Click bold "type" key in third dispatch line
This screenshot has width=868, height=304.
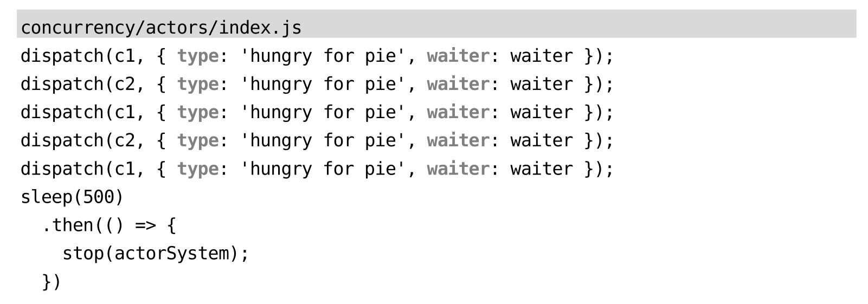pos(197,113)
